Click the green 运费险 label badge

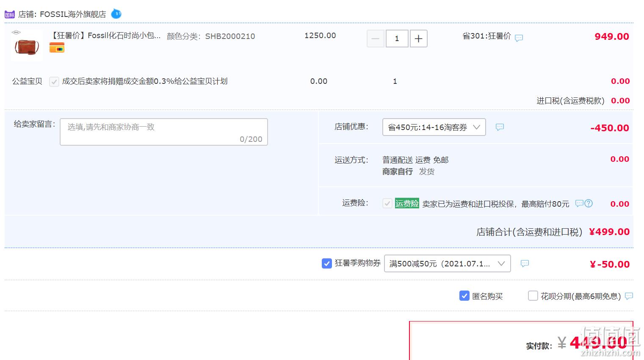point(407,204)
